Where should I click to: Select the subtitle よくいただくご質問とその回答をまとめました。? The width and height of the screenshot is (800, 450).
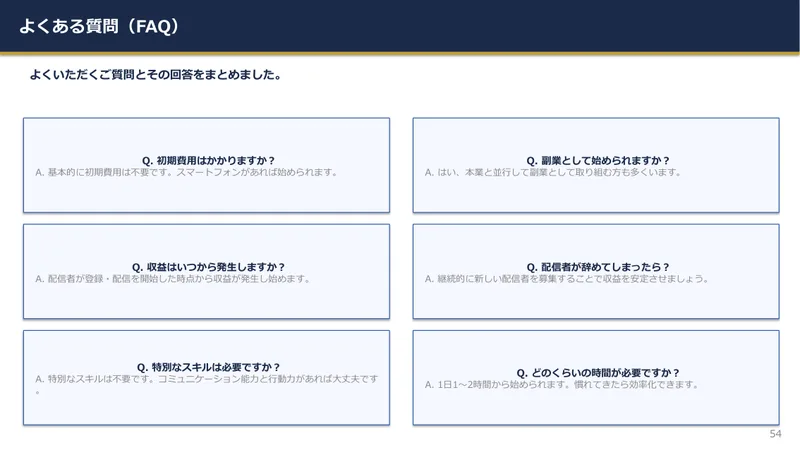click(x=156, y=74)
